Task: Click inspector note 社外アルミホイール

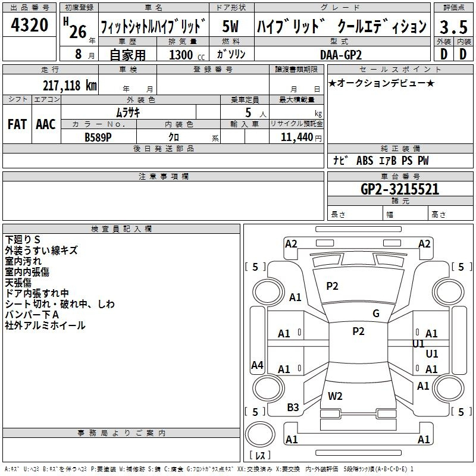Action: pyautogui.click(x=45, y=325)
